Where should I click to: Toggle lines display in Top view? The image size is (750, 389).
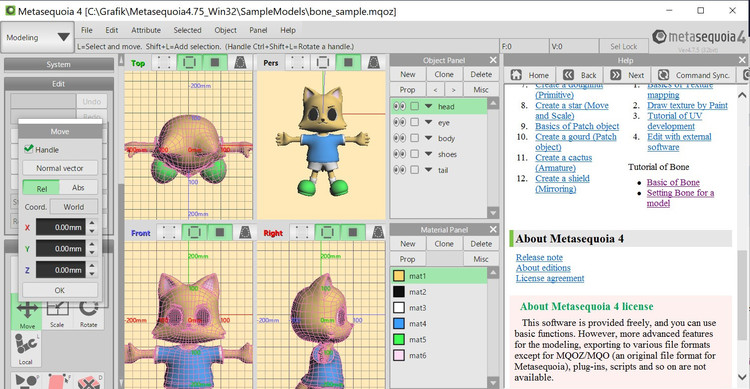(189, 63)
